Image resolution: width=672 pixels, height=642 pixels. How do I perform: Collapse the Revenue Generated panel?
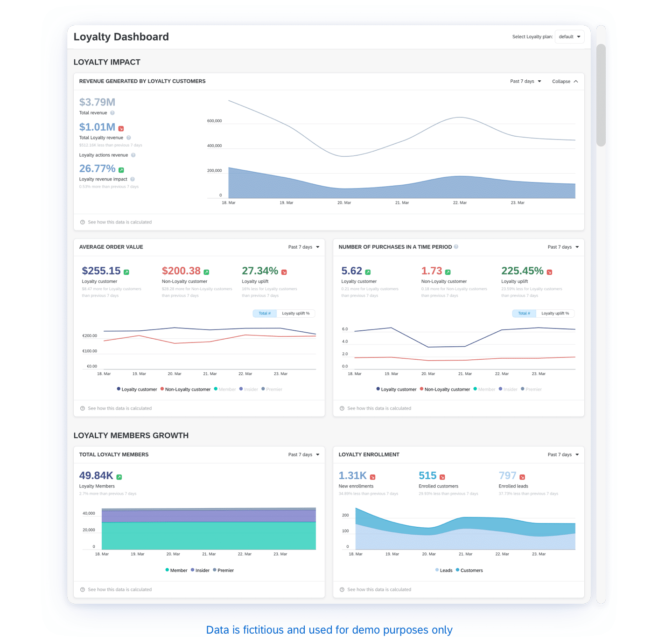click(x=565, y=81)
